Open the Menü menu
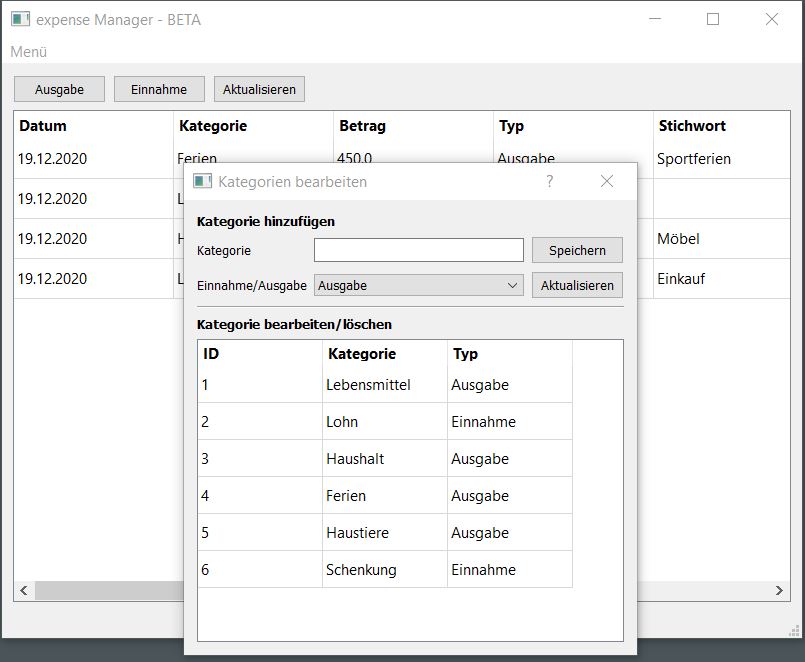 pyautogui.click(x=29, y=52)
